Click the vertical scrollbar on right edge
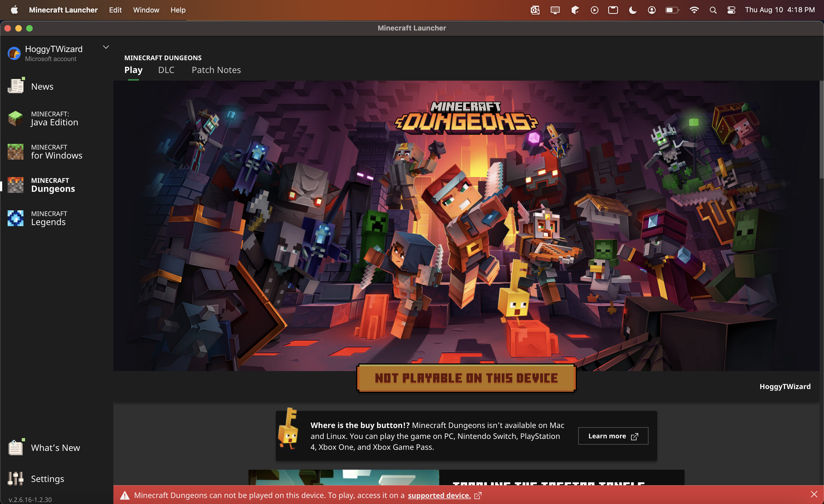 821,130
